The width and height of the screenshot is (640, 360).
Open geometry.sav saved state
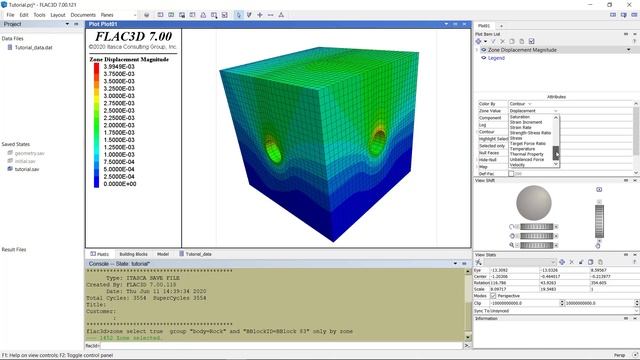coord(30,153)
